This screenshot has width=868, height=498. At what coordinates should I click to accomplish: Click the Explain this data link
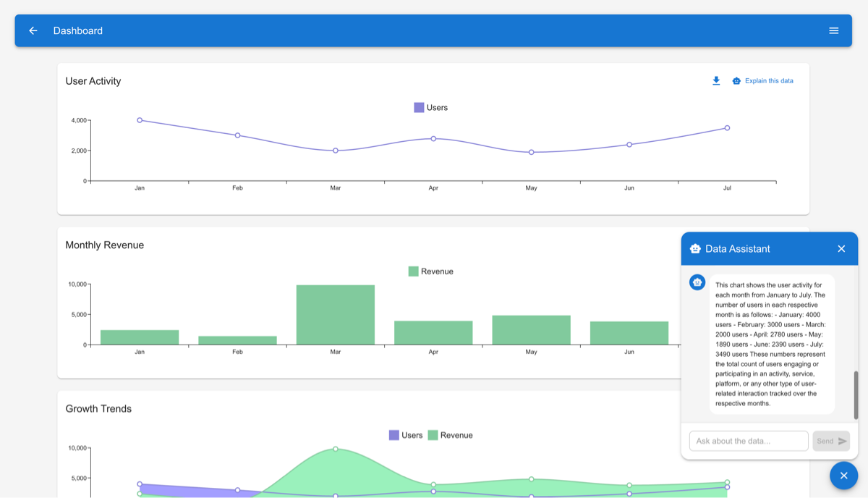769,81
